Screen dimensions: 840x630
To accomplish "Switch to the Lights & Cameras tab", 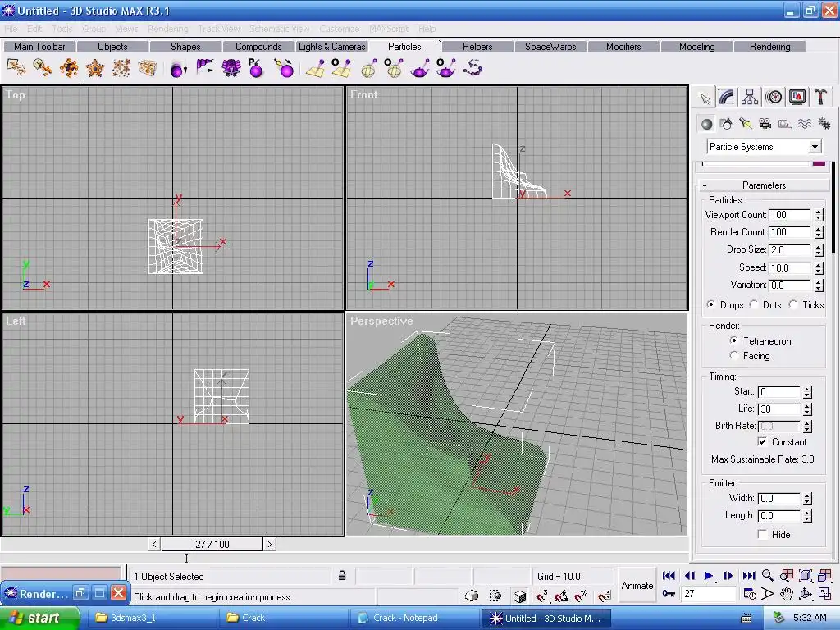I will pyautogui.click(x=331, y=47).
